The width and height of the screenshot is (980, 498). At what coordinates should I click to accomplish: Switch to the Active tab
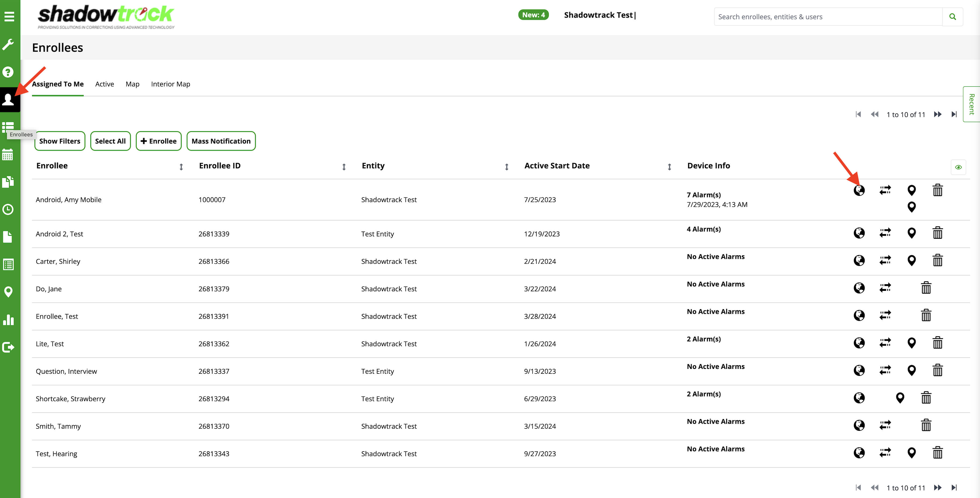pos(105,84)
